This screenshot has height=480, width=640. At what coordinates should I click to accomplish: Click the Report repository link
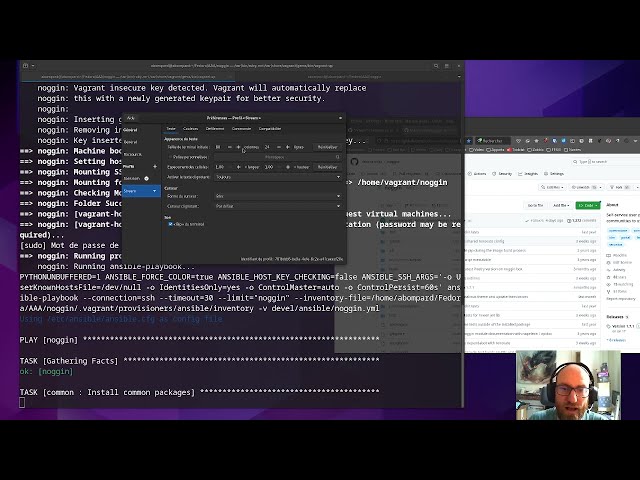[621, 299]
